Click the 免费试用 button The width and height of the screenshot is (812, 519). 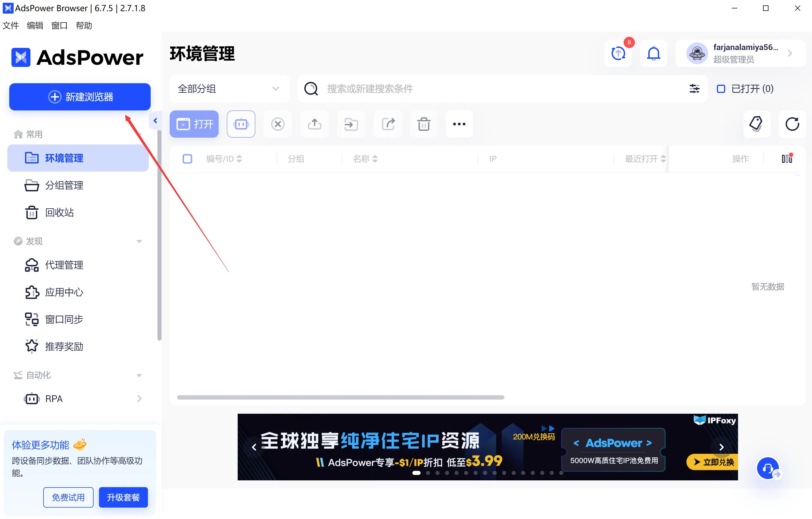[68, 497]
